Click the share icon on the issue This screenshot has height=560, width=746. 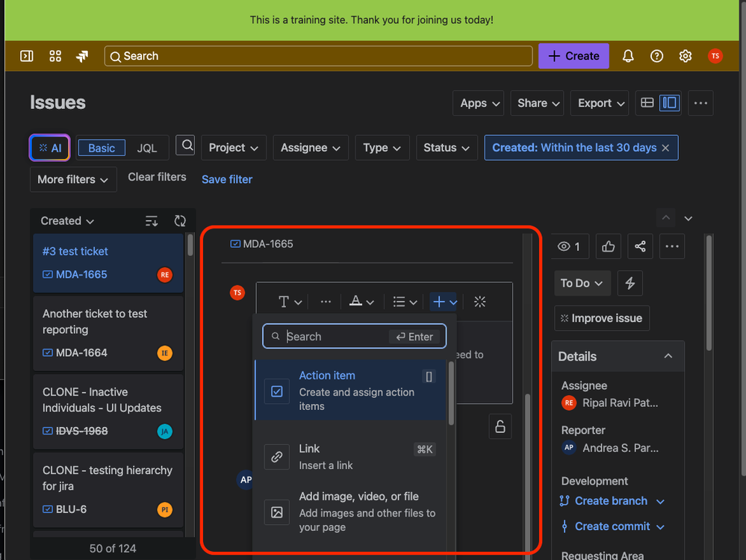coord(639,246)
